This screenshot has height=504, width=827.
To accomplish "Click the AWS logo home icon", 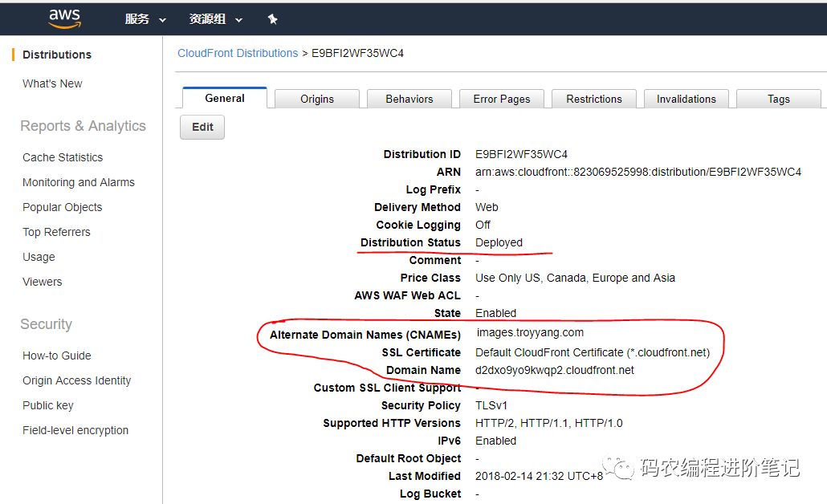I will coord(64,18).
